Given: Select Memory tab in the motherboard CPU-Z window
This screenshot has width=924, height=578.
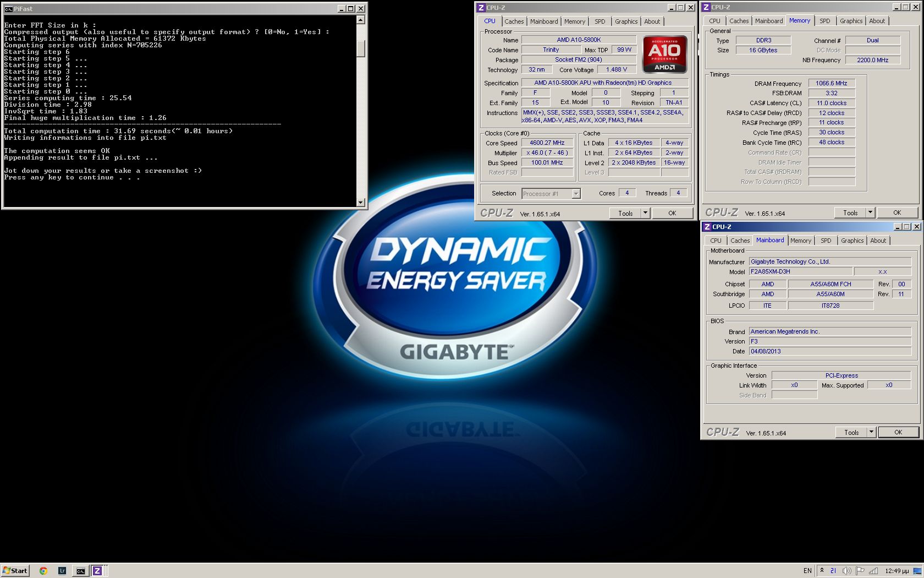Looking at the screenshot, I should pos(801,241).
